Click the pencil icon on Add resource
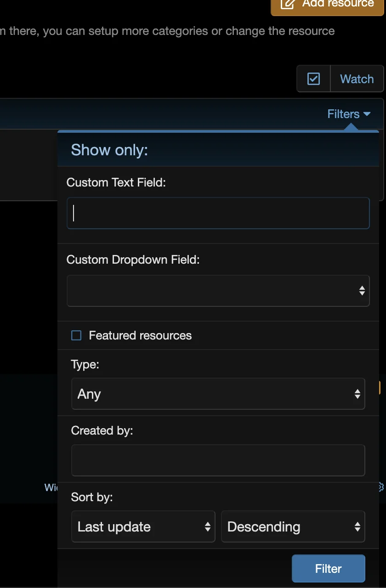The height and width of the screenshot is (588, 386). [x=288, y=4]
